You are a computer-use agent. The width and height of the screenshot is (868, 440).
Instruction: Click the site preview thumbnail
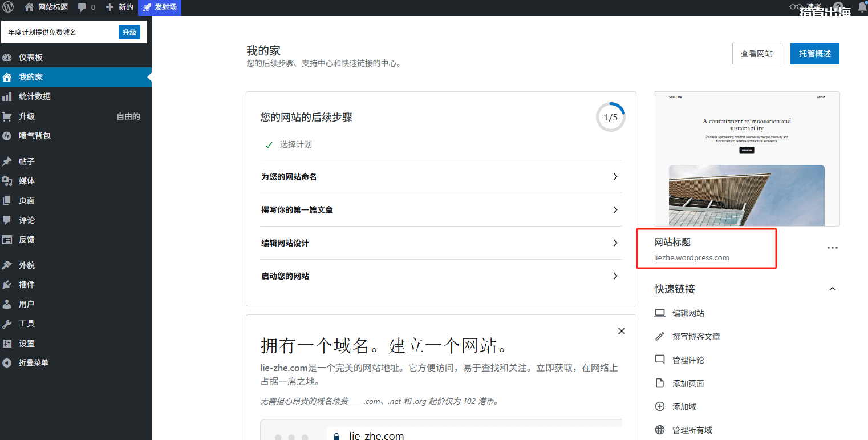point(747,160)
